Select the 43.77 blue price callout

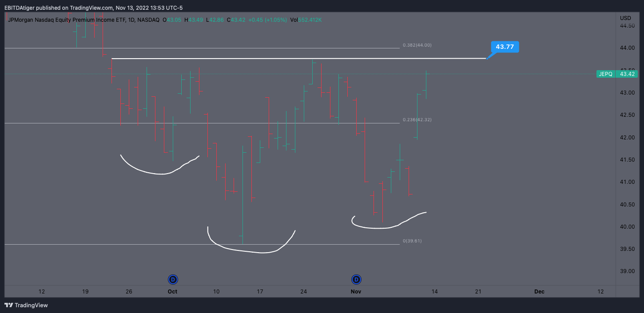[505, 47]
